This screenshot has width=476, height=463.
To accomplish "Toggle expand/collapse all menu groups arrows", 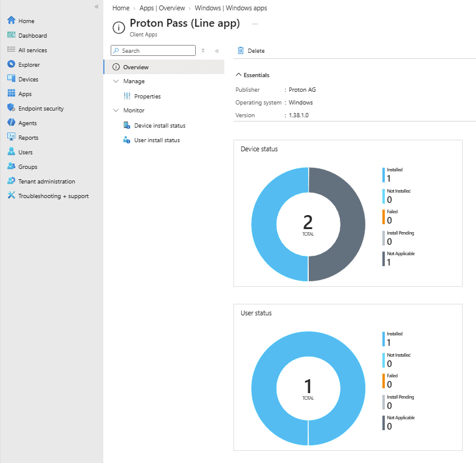I will [203, 50].
